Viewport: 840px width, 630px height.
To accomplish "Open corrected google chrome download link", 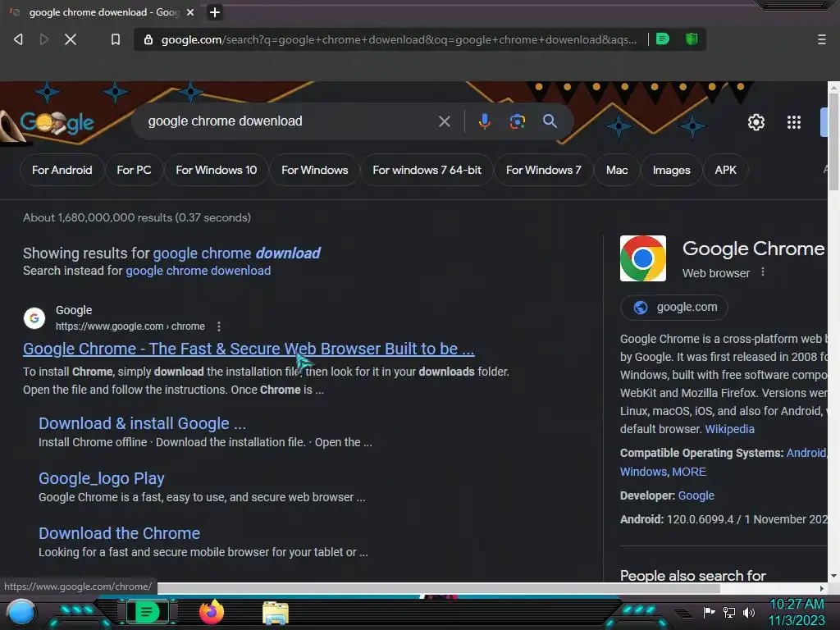I will 236,253.
